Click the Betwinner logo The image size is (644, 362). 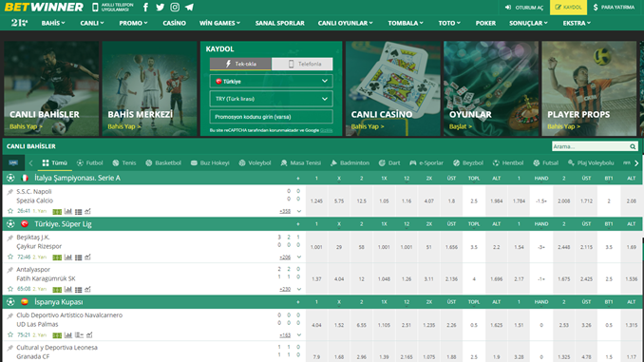[x=44, y=7]
